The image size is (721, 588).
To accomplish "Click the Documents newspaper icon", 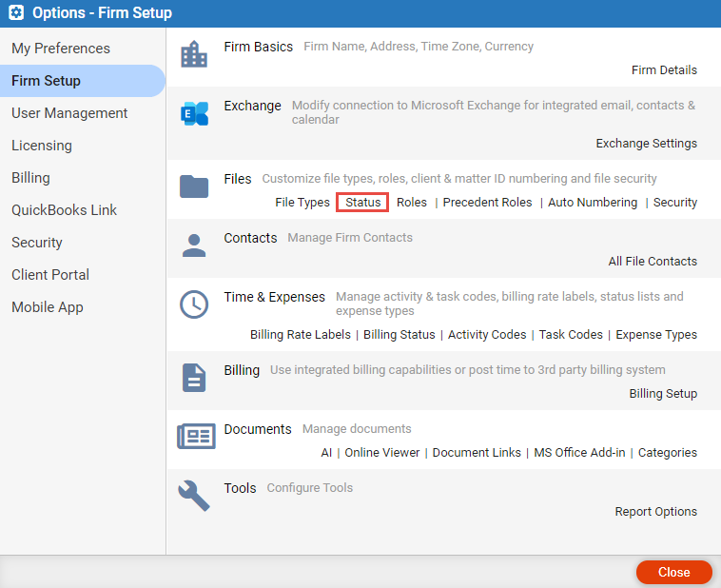I will [x=196, y=436].
